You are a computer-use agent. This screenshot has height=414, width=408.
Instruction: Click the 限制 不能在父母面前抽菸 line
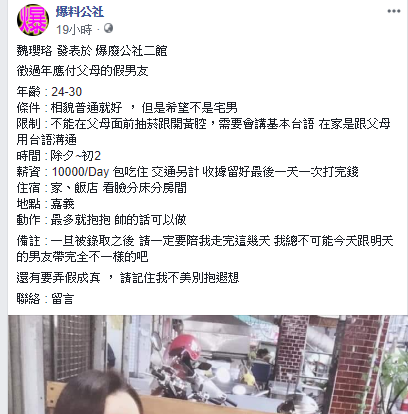click(204, 132)
